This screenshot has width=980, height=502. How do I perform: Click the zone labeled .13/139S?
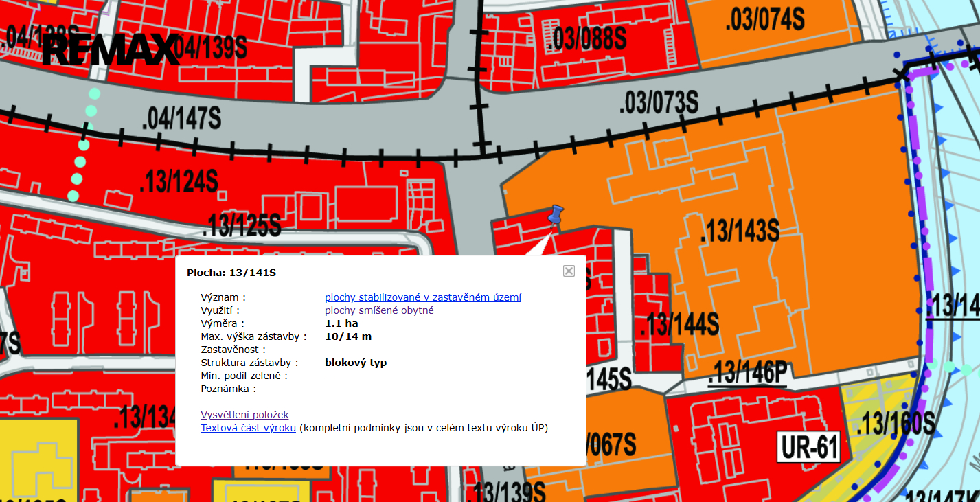508,491
